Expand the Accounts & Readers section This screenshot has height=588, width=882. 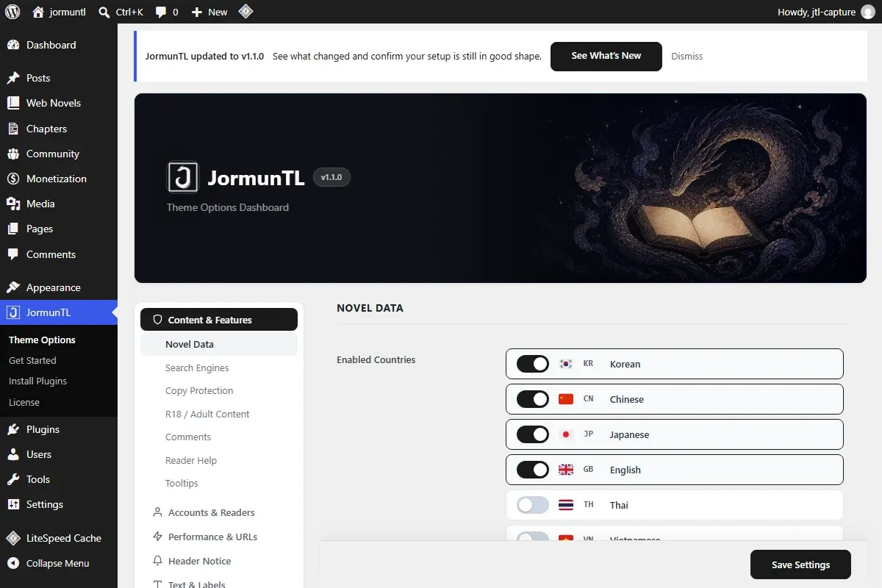(x=219, y=512)
